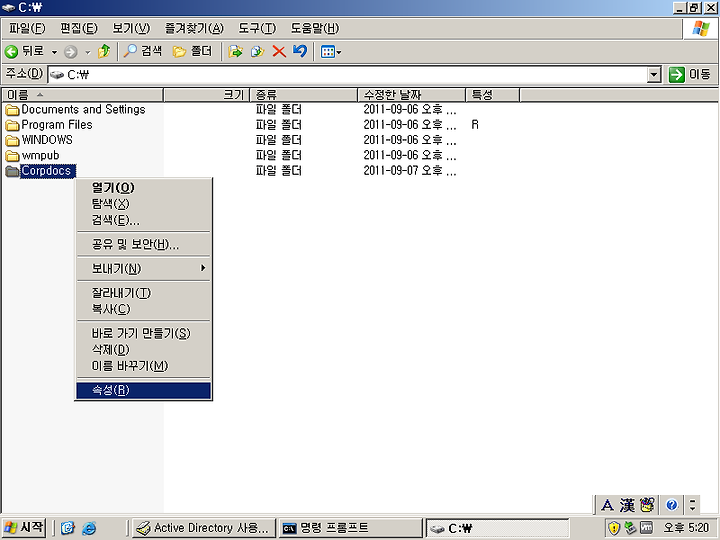
Task: Click the Hanja (漢) conversion button
Action: (x=627, y=505)
